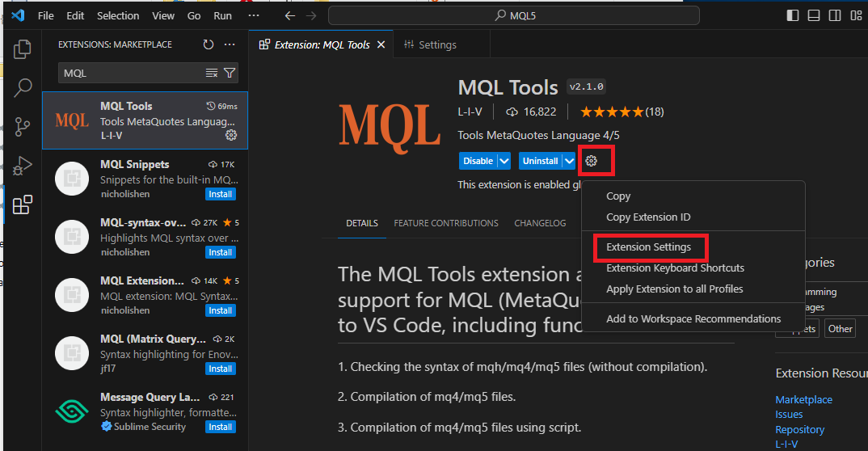Select MQL Snippets extension entry
The image size is (868, 451).
tap(145, 179)
